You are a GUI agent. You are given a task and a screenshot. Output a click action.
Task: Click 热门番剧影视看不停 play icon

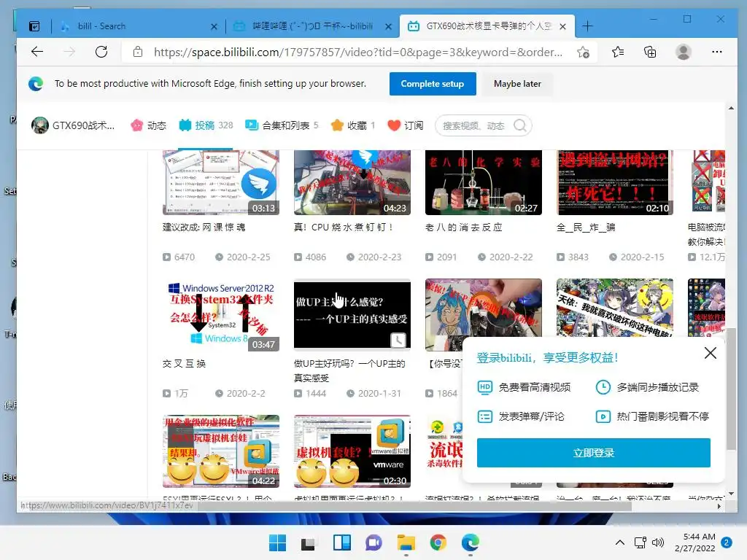pos(603,416)
